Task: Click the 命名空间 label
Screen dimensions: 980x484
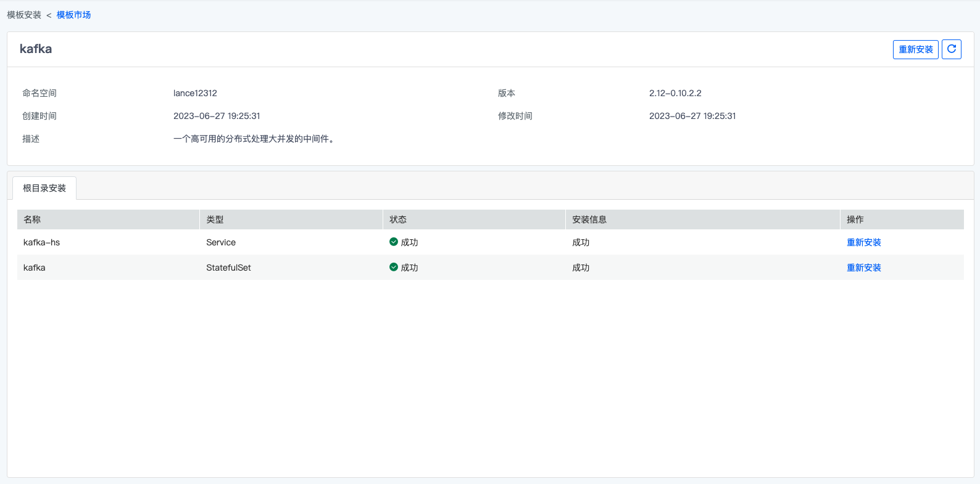Action: 39,93
